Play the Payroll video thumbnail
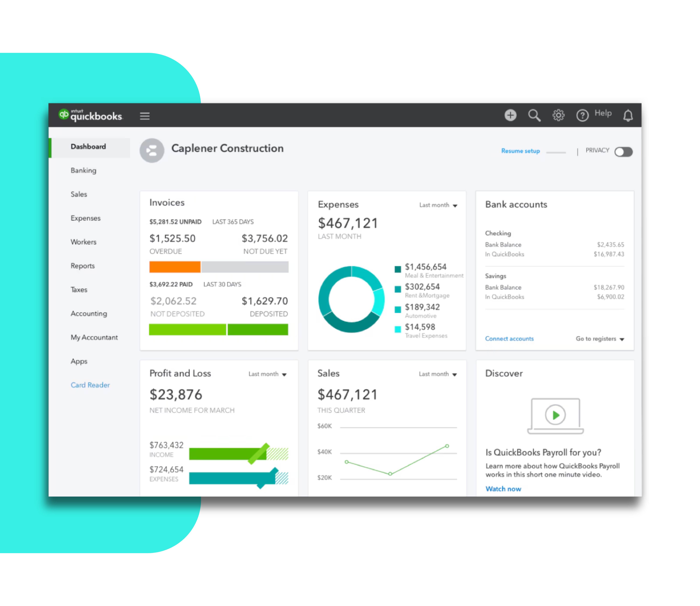The height and width of the screenshot is (606, 700). [x=555, y=415]
